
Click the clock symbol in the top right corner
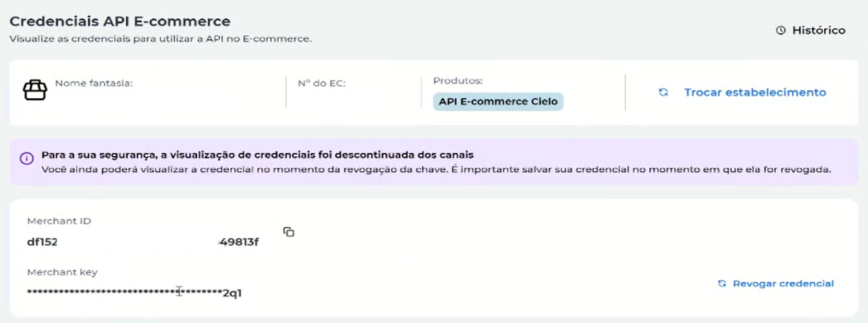click(x=780, y=30)
